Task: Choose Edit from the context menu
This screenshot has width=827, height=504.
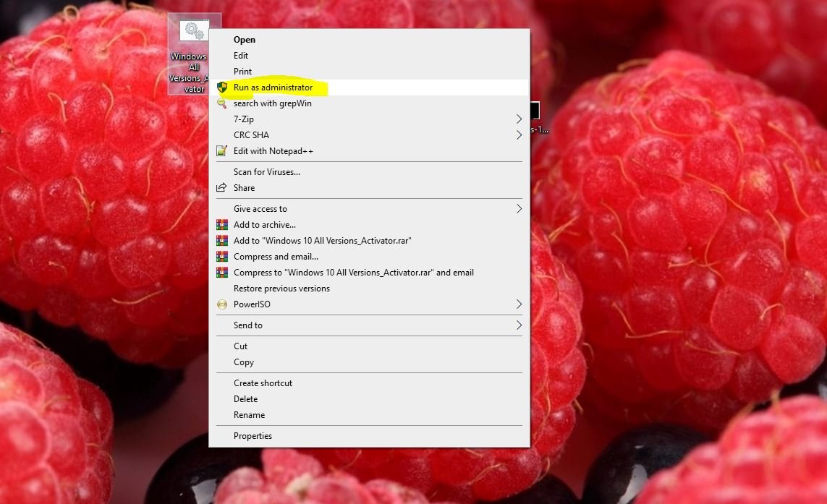Action: click(369, 56)
